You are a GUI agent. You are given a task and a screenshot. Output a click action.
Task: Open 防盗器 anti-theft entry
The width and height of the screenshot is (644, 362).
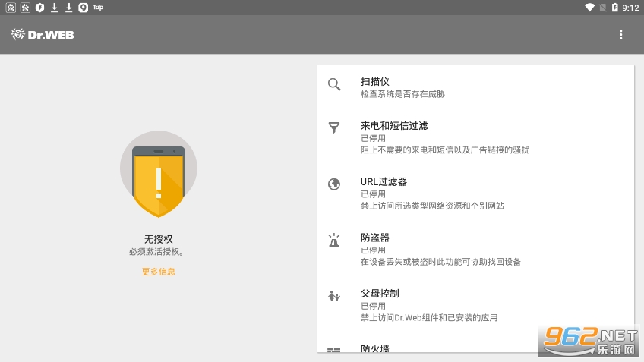[475, 249]
